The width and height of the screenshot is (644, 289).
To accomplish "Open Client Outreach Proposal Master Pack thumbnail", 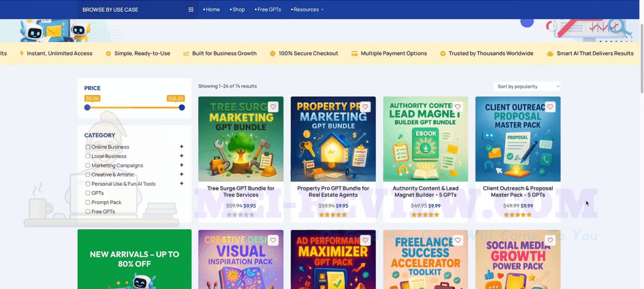I will 518,139.
